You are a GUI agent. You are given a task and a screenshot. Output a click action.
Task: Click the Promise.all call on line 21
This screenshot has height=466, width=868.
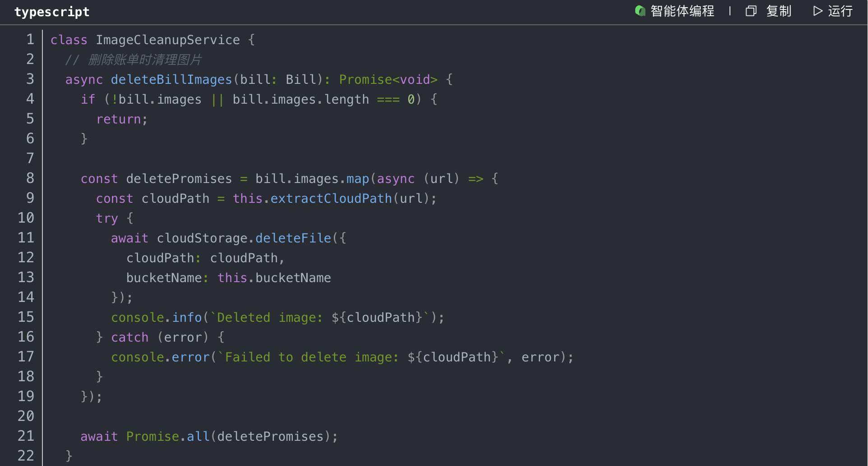click(168, 437)
